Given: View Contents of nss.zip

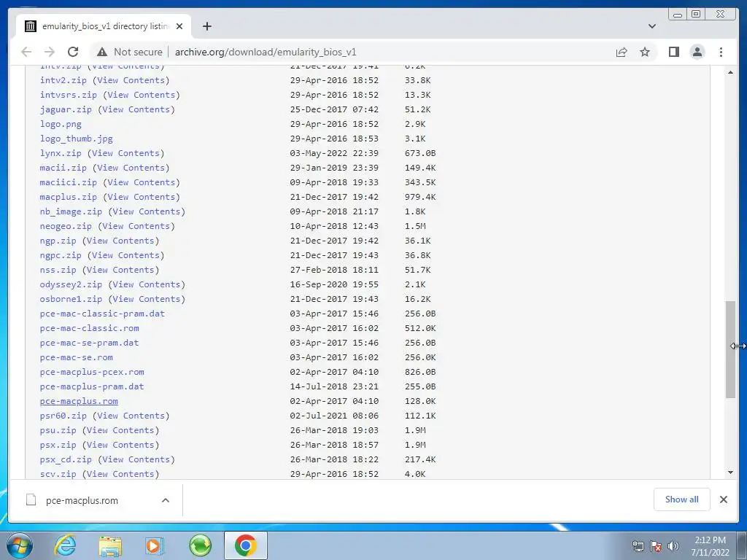Looking at the screenshot, I should coord(120,270).
